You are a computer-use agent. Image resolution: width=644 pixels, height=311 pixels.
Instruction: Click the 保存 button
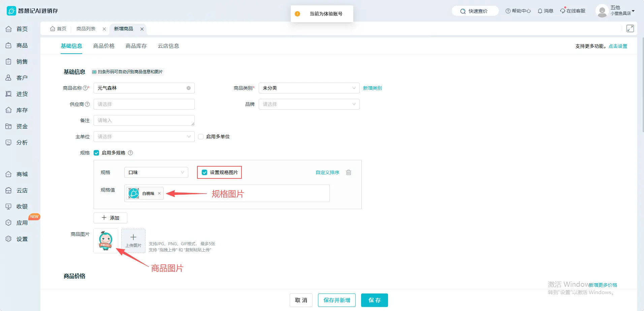(x=374, y=300)
